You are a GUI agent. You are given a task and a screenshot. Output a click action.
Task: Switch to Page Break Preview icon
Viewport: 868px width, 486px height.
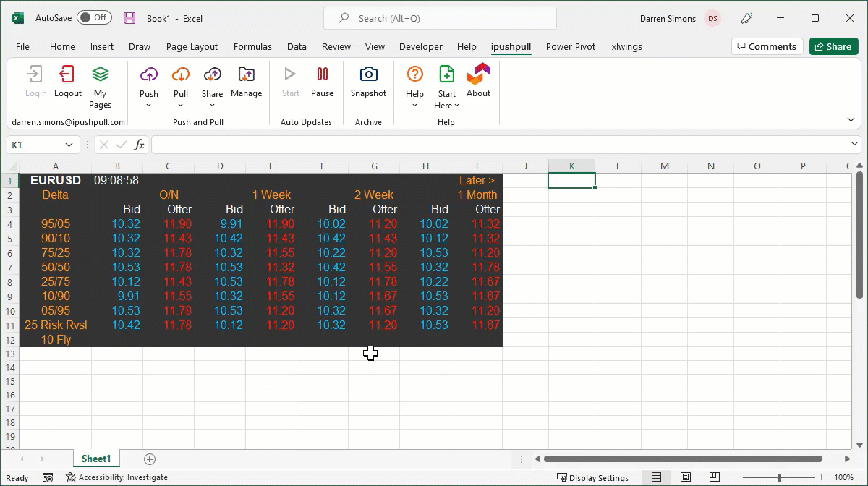pos(715,477)
